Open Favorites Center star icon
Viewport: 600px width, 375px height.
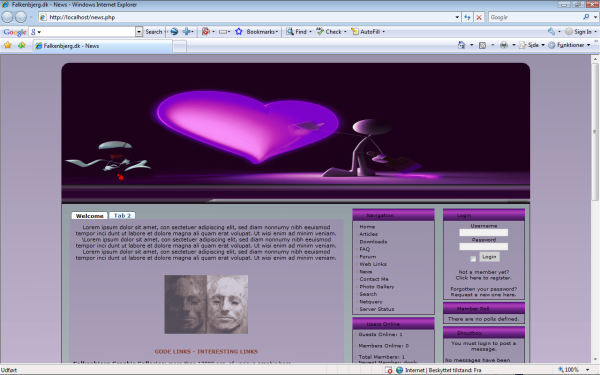point(8,46)
